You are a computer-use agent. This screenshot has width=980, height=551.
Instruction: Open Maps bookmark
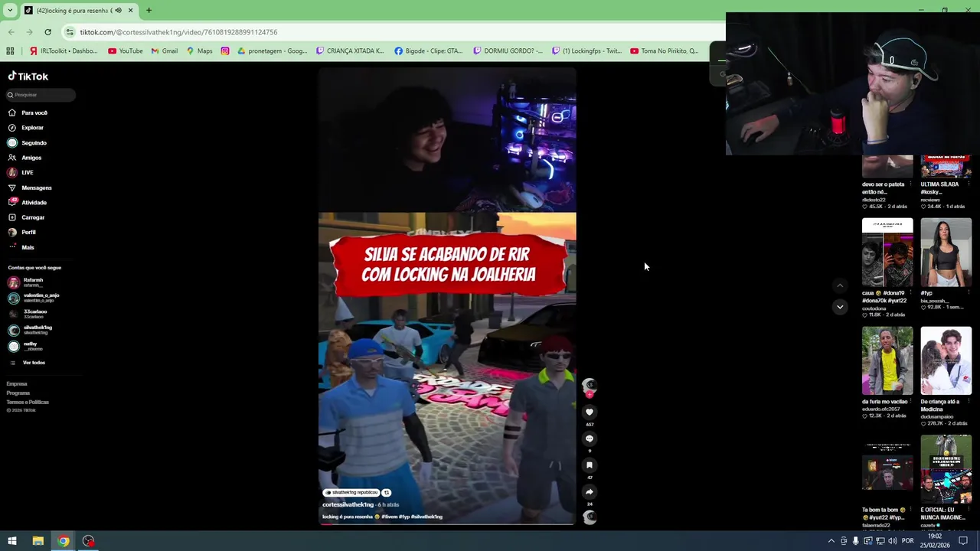[200, 51]
